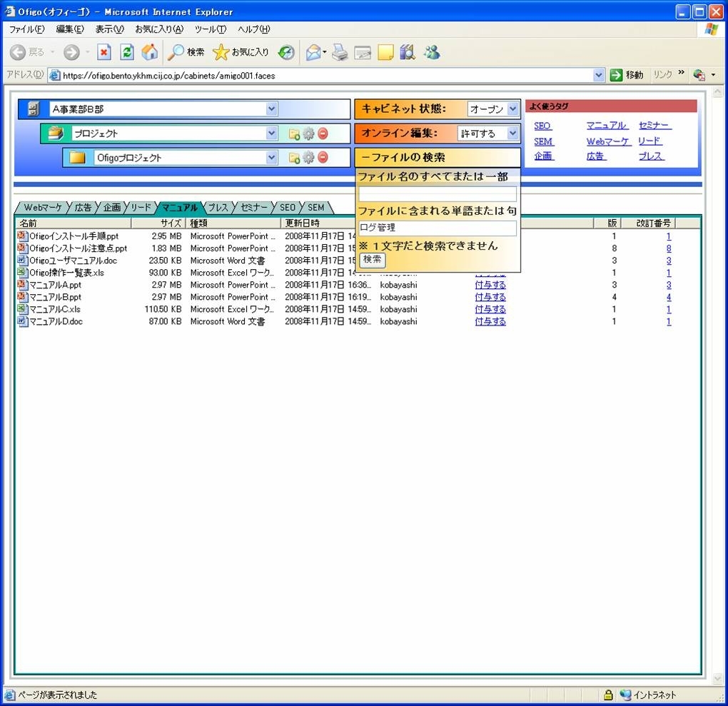The image size is (728, 706).
Task: Click the address bar URL field
Action: coord(320,75)
